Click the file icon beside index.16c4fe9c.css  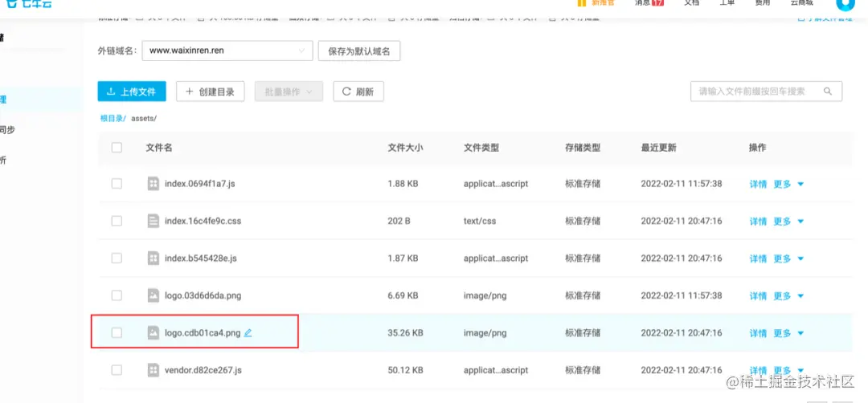(154, 221)
